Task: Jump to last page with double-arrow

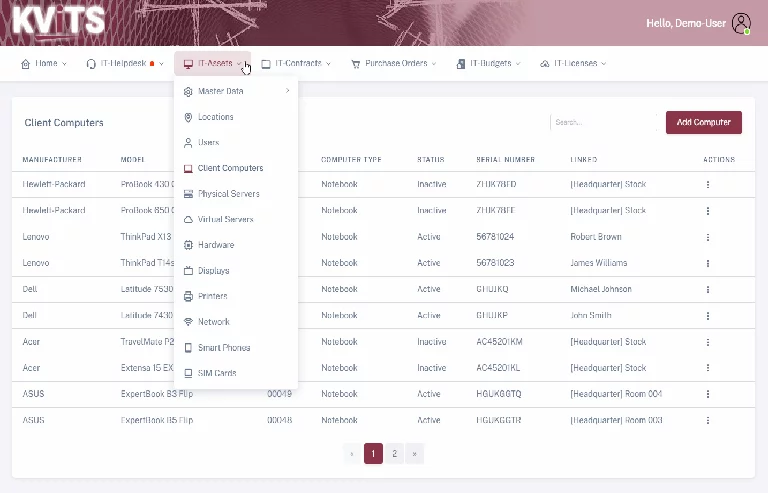Action: [x=415, y=454]
